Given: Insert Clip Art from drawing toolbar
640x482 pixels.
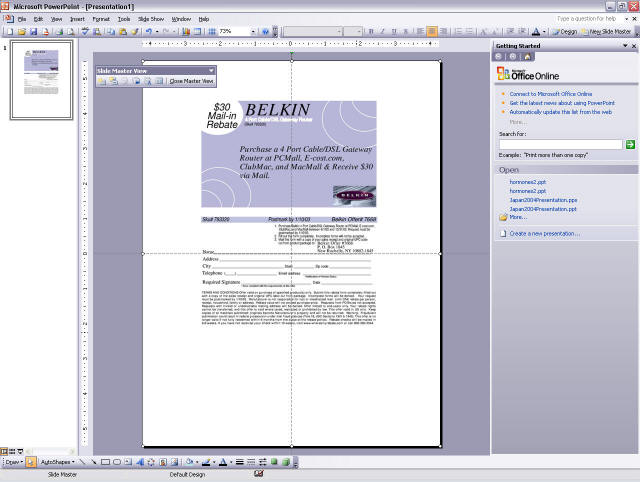Looking at the screenshot, I should pyautogui.click(x=162, y=462).
